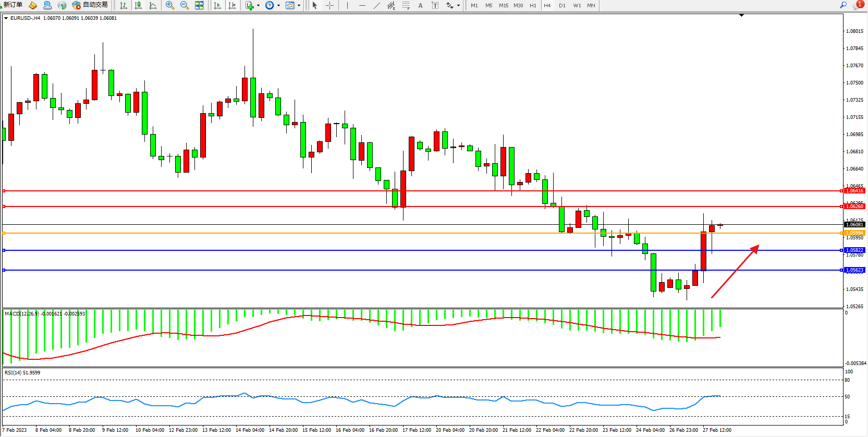Viewport: 868px width, 437px height.
Task: Open the chat notifications icon with badge
Action: (858, 5)
